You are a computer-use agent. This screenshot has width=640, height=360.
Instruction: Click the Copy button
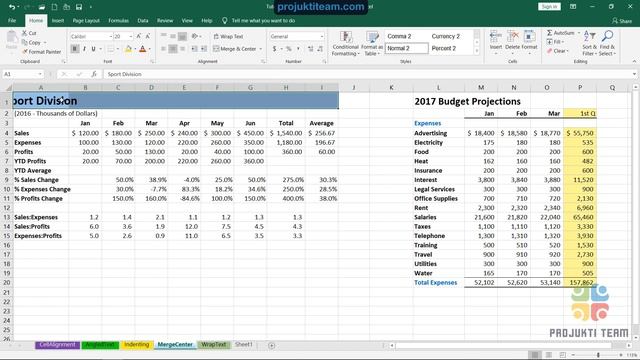click(x=31, y=42)
